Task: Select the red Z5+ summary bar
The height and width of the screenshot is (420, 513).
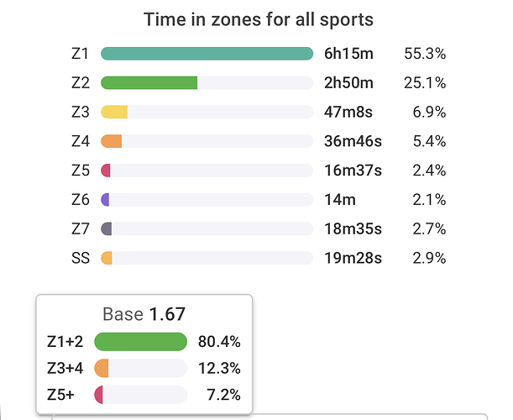Action: point(99,395)
